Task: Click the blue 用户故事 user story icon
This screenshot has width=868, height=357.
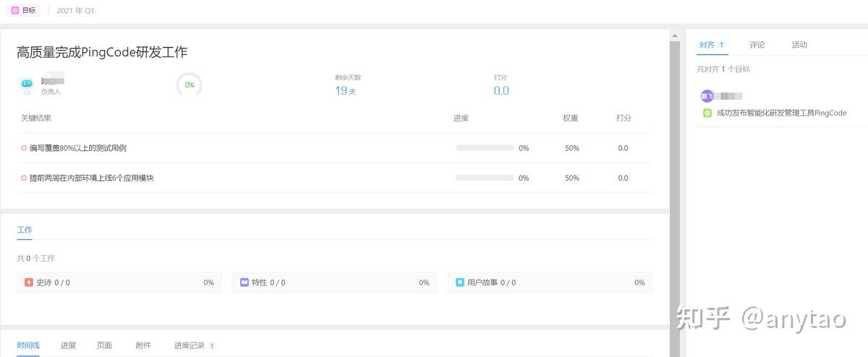Action: [460, 283]
